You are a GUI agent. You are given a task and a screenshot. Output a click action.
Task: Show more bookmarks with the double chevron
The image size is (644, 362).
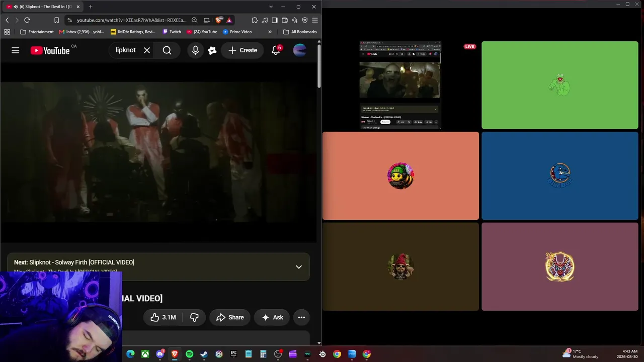[x=270, y=32]
